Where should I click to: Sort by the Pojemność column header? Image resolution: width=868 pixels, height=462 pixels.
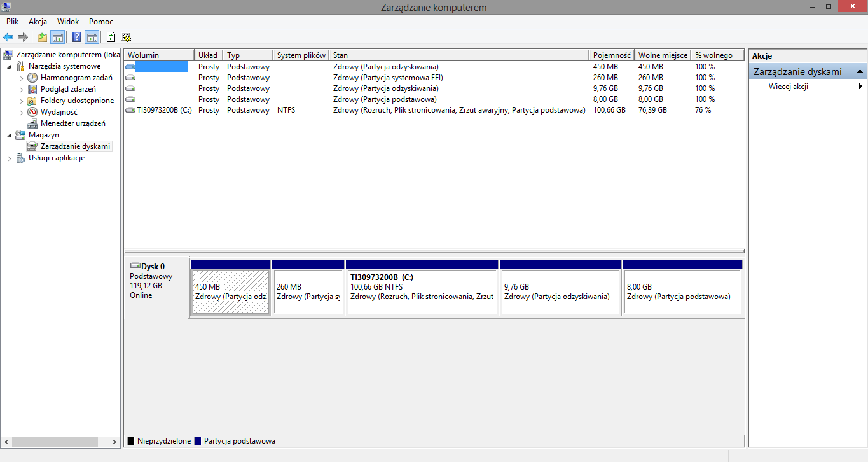click(612, 55)
